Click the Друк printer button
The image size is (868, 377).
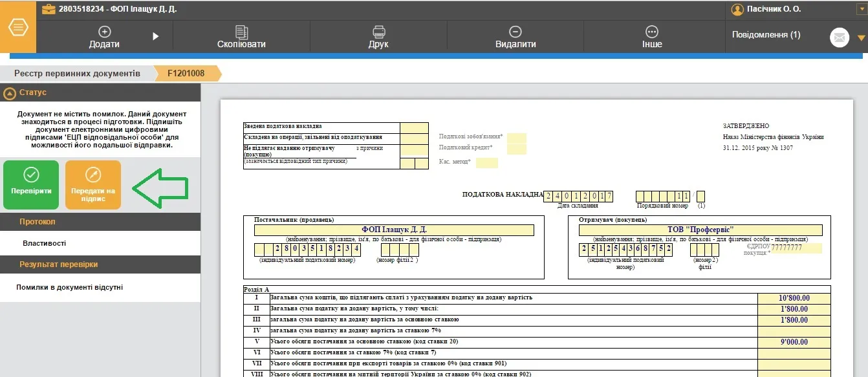[x=378, y=37]
